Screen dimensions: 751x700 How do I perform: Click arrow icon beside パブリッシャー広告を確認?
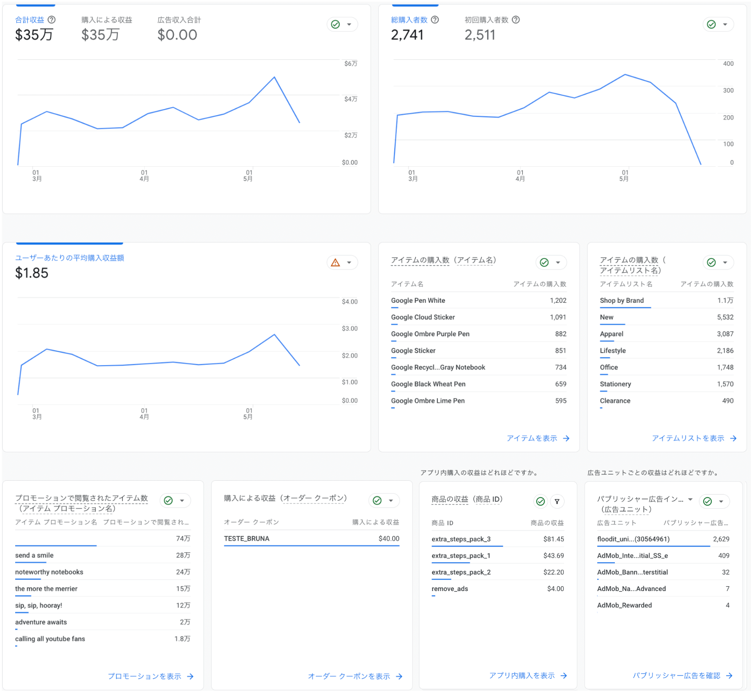729,675
